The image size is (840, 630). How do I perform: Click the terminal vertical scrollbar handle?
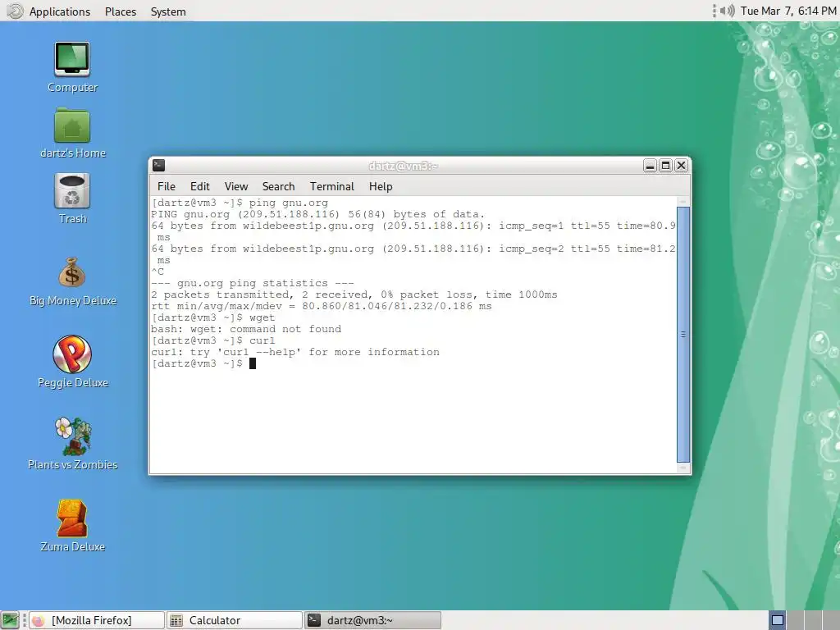point(683,334)
